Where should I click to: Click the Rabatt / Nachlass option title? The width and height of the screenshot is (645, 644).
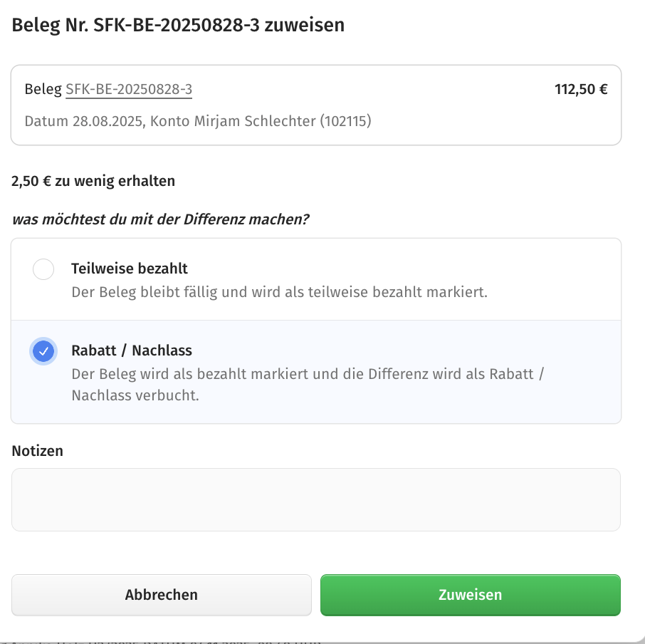pyautogui.click(x=132, y=350)
